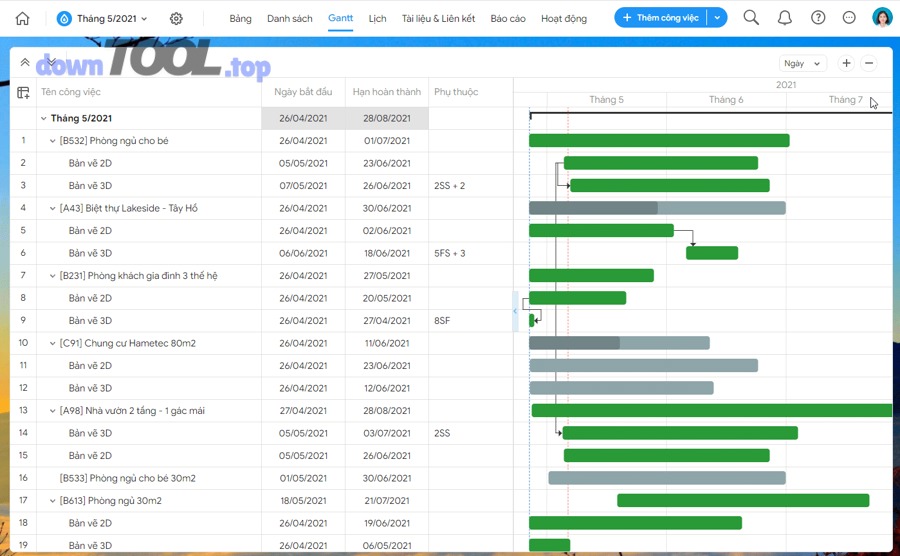Image resolution: width=900 pixels, height=556 pixels.
Task: Click due date 19/06/2021
Action: [387, 523]
